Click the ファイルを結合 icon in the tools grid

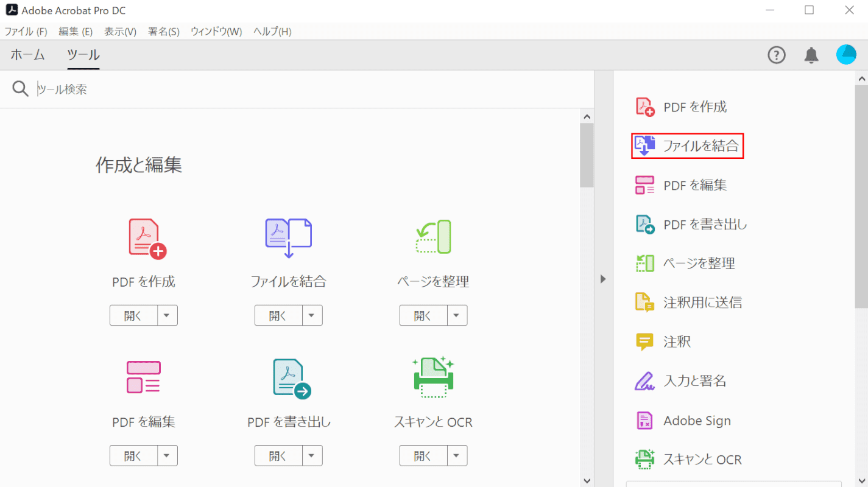pyautogui.click(x=289, y=238)
